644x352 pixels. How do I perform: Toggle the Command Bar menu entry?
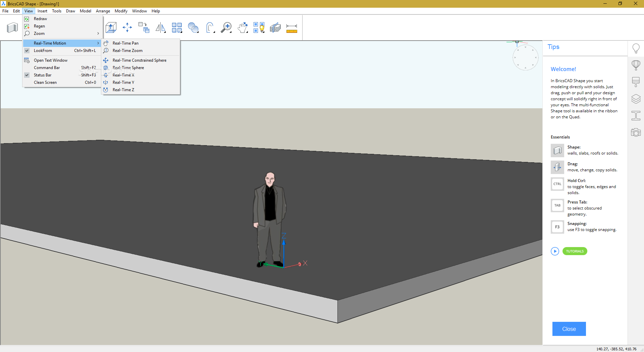click(x=62, y=68)
